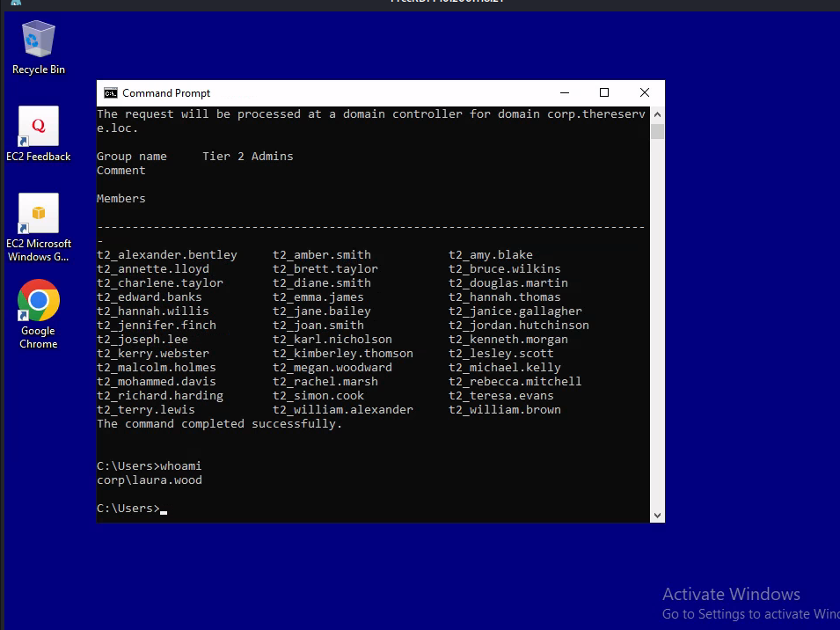Click the 'corp\laura.wood' output line
The width and height of the screenshot is (840, 630).
pos(150,480)
